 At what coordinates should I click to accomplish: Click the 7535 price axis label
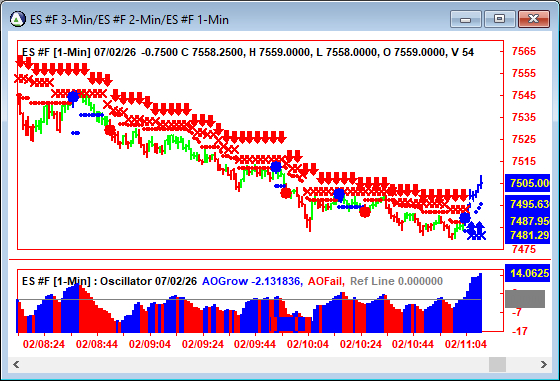[524, 117]
